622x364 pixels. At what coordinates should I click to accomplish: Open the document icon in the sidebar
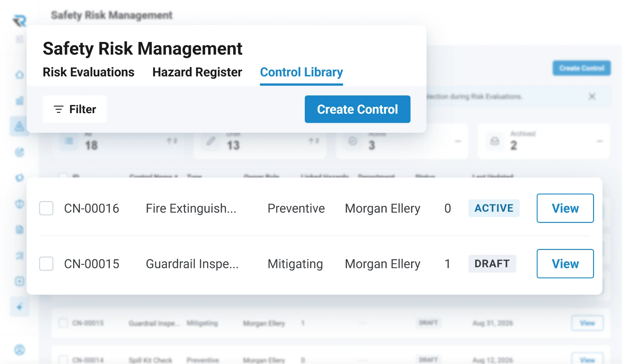tap(20, 229)
